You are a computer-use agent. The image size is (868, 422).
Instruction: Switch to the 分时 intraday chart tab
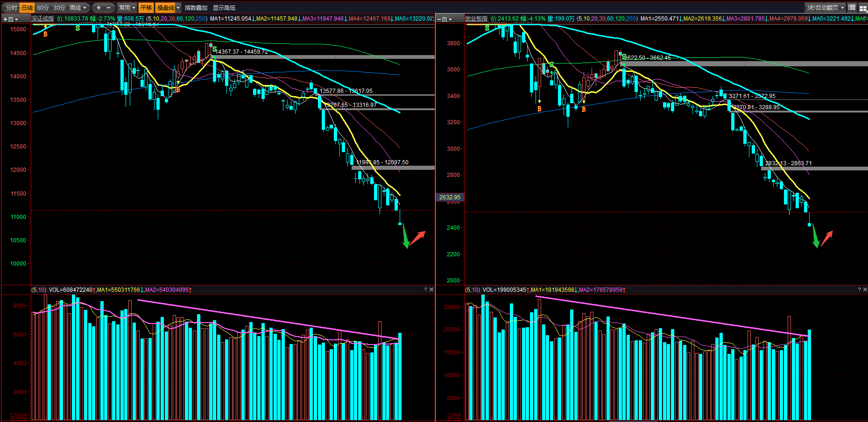(x=12, y=7)
